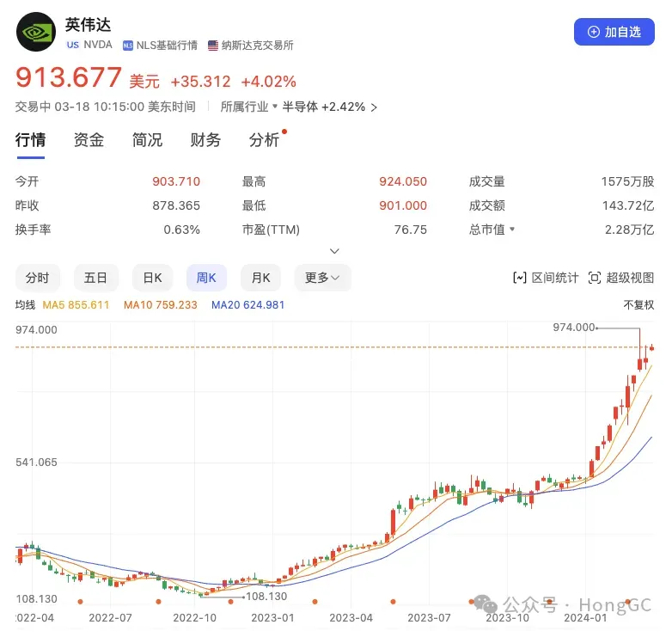This screenshot has width=672, height=631.
Task: Click the 英伟达 stock name
Action: 88,25
